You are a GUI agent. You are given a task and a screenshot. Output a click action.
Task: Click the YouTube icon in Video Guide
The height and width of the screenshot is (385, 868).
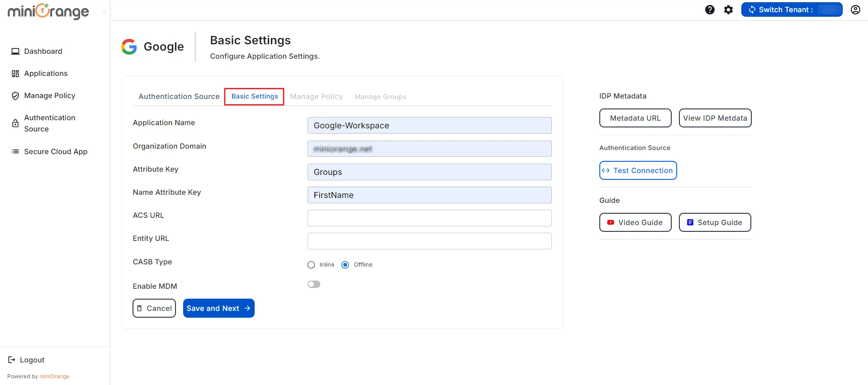point(611,222)
